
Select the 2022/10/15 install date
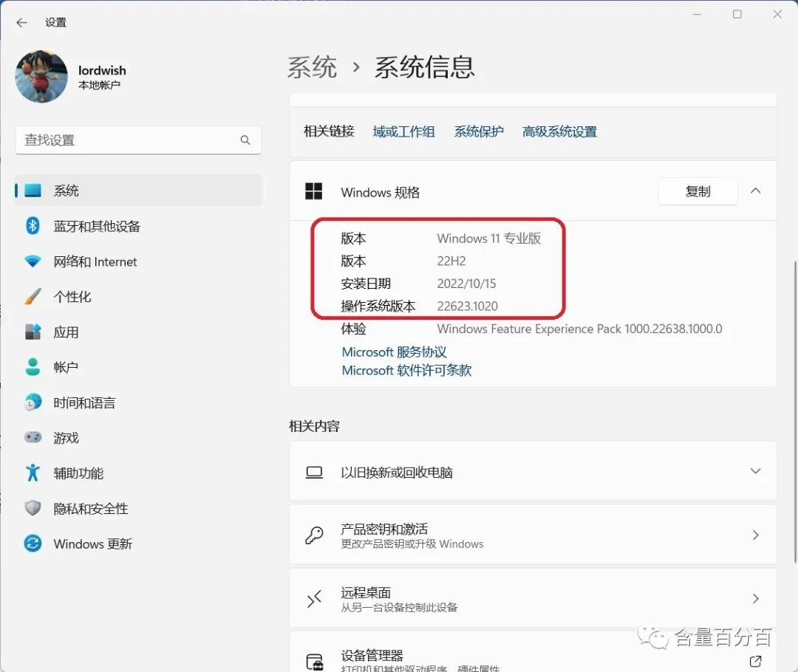coord(466,284)
